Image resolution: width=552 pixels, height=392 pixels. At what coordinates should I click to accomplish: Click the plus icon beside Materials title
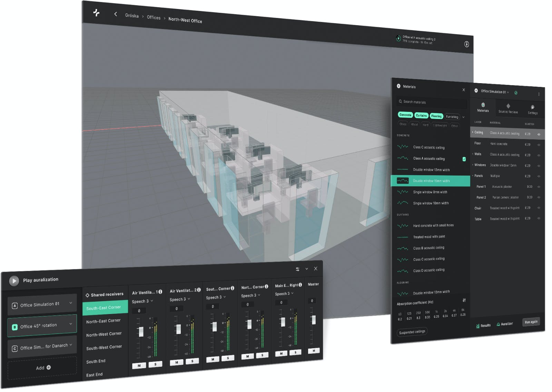click(x=398, y=86)
